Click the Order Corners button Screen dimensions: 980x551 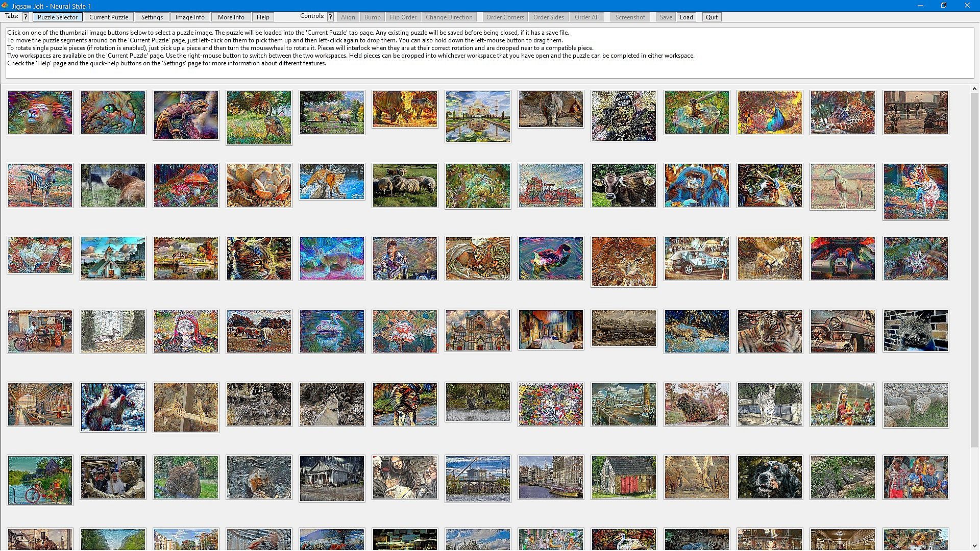pyautogui.click(x=505, y=17)
